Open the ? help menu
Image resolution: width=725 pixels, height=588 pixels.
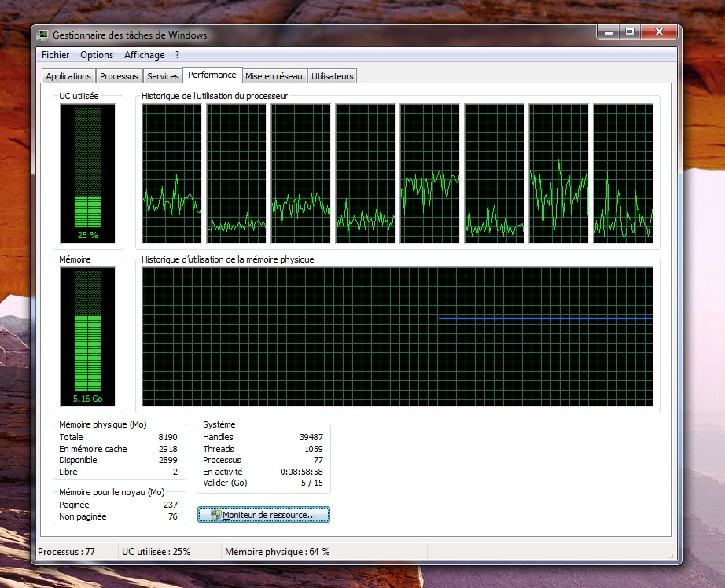pyautogui.click(x=177, y=55)
